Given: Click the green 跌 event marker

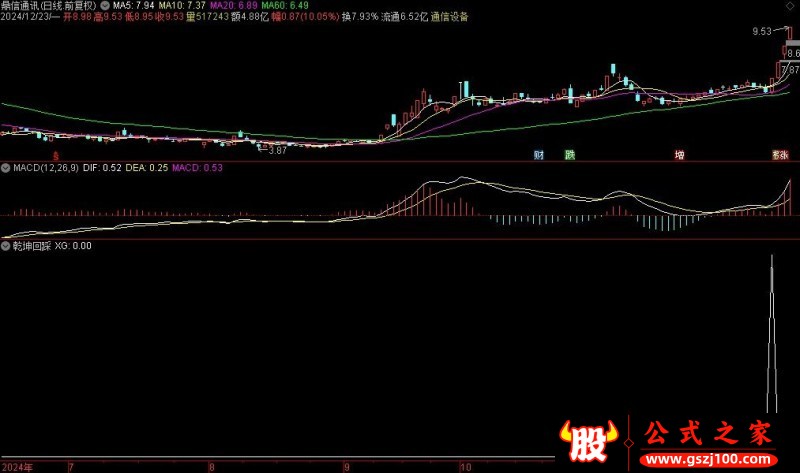Looking at the screenshot, I should 570,155.
